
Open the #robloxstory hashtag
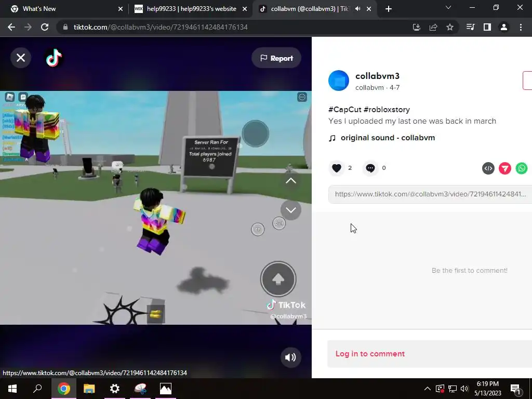point(387,110)
